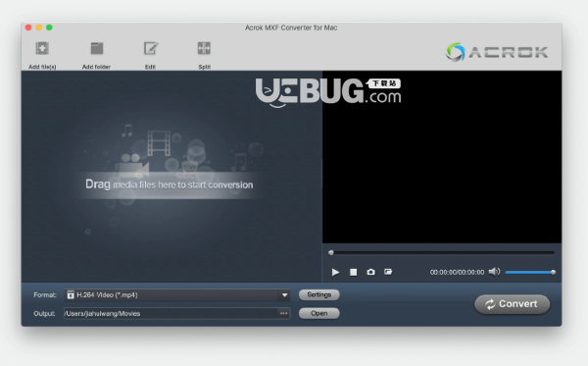
Task: Start conversion with the Convert button
Action: [513, 304]
